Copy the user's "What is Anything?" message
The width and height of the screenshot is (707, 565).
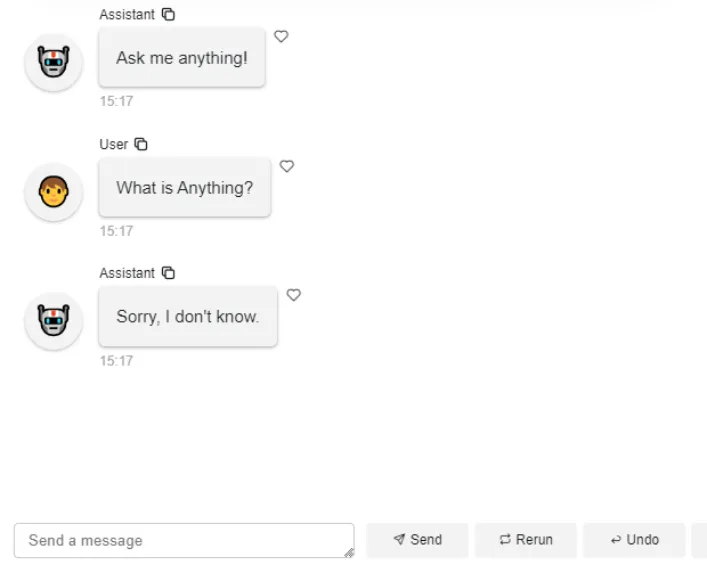(x=141, y=144)
